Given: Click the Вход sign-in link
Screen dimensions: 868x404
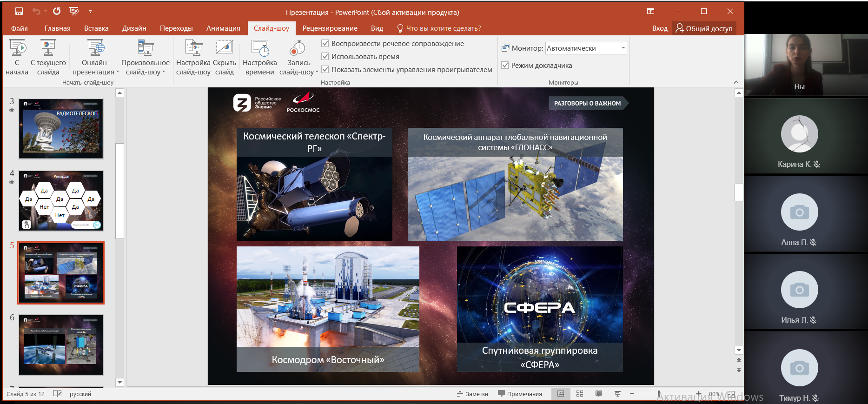Looking at the screenshot, I should coord(660,28).
